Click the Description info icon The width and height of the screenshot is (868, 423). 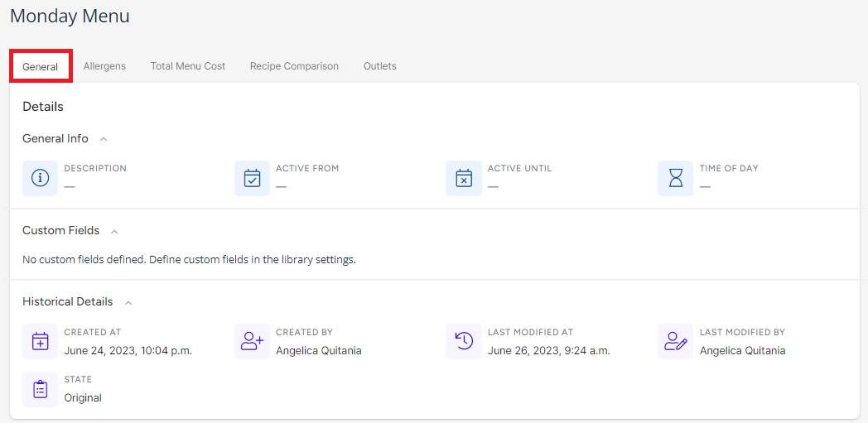(40, 178)
